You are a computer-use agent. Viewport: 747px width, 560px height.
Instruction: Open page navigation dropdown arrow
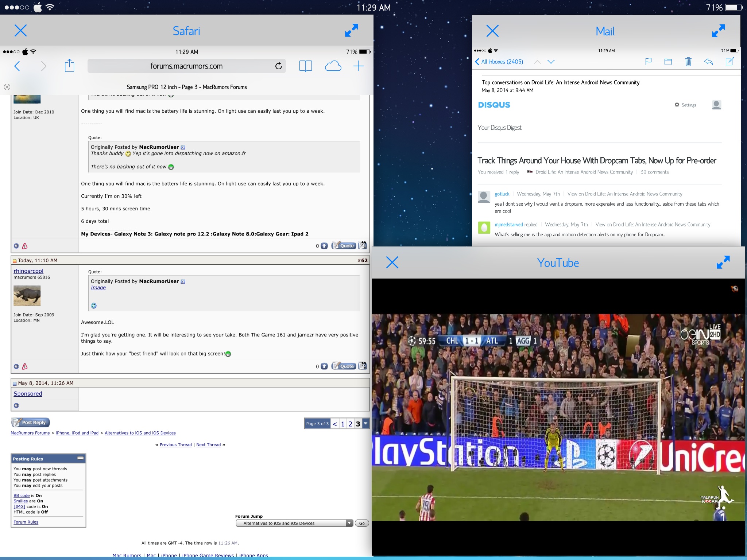pyautogui.click(x=366, y=424)
